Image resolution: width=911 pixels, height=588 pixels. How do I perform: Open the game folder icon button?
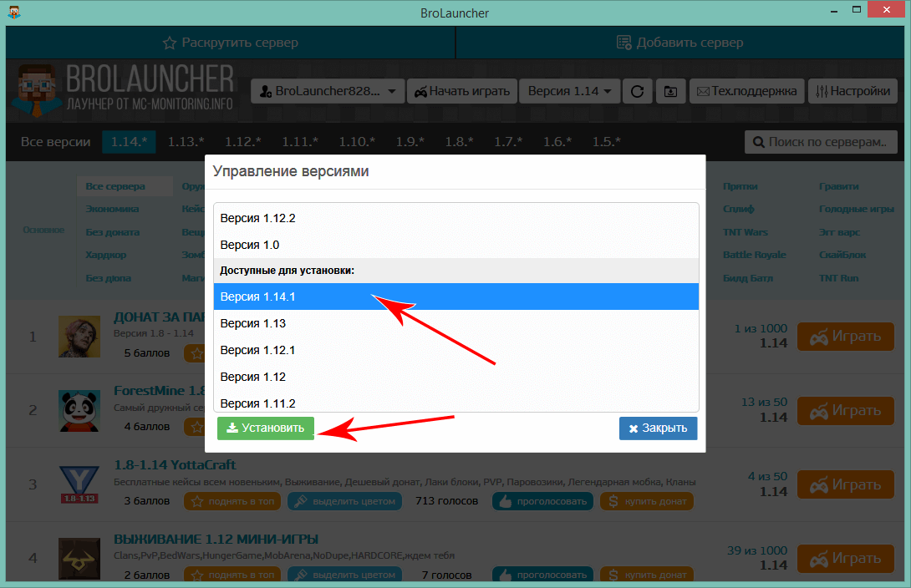670,91
